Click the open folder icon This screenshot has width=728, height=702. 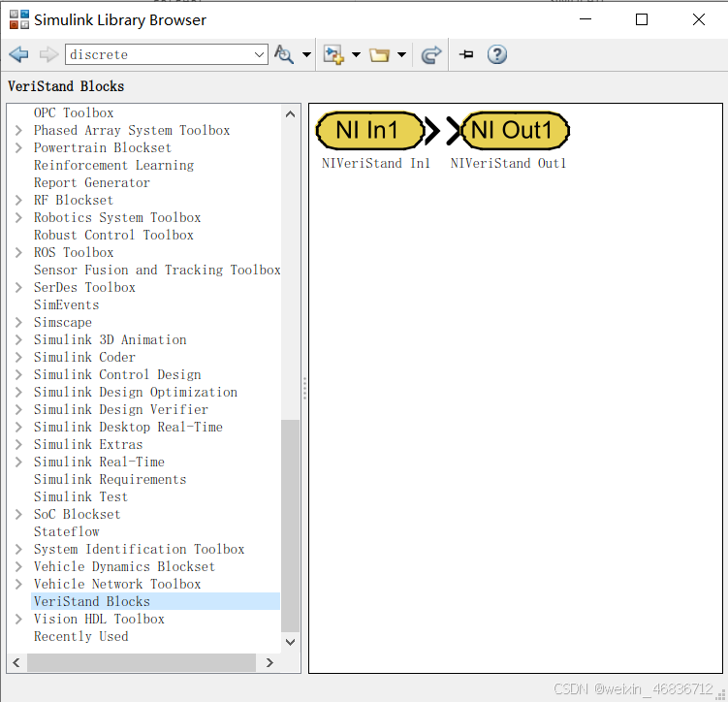pyautogui.click(x=379, y=55)
